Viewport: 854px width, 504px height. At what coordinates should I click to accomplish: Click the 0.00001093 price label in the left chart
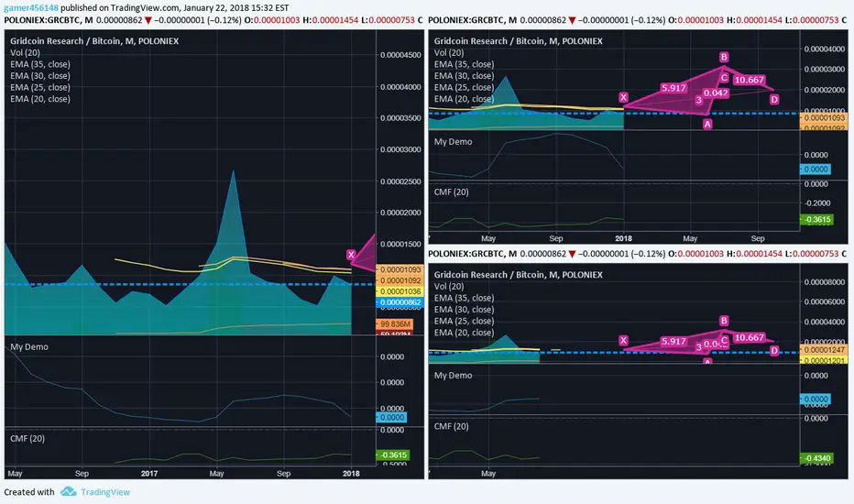(400, 269)
